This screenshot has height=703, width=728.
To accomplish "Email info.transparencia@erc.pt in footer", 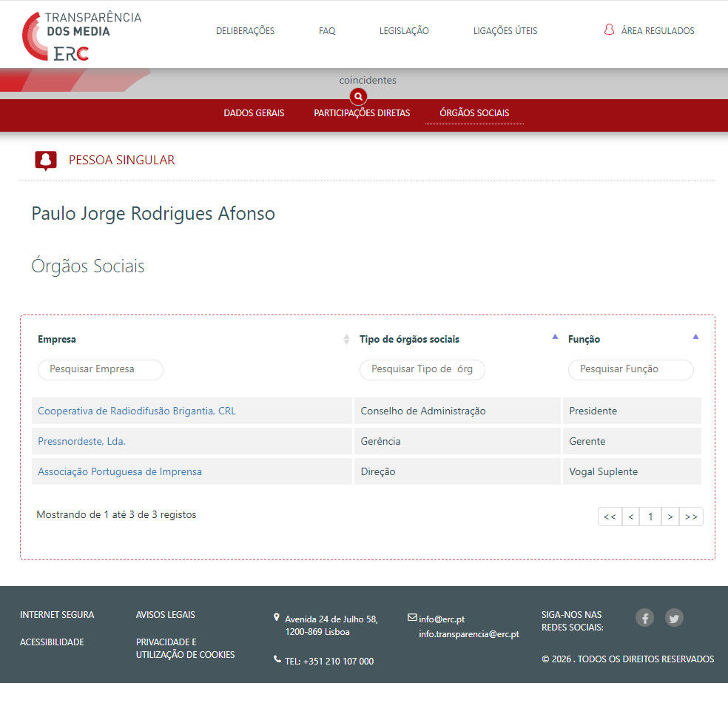I will pyautogui.click(x=468, y=634).
